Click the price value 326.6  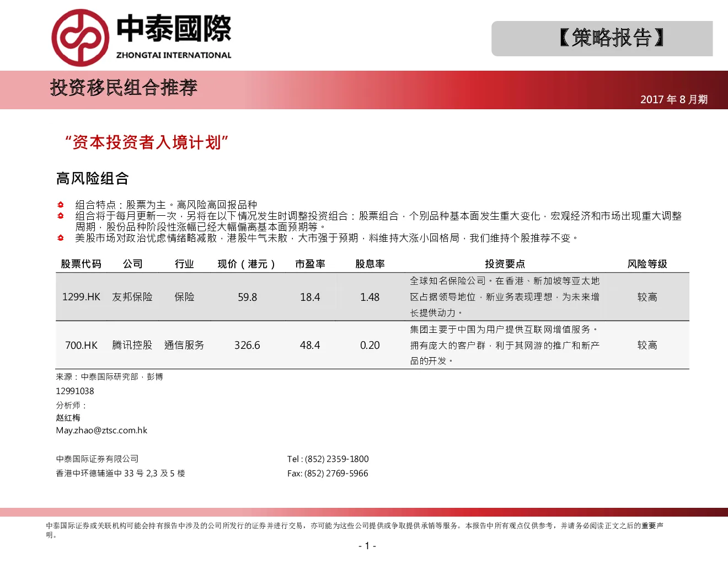[247, 345]
